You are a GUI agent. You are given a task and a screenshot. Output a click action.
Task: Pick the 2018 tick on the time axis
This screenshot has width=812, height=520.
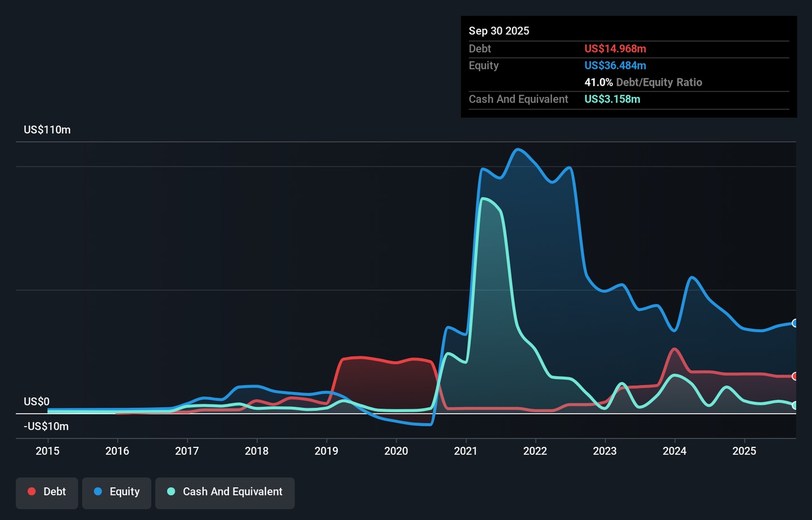click(257, 451)
